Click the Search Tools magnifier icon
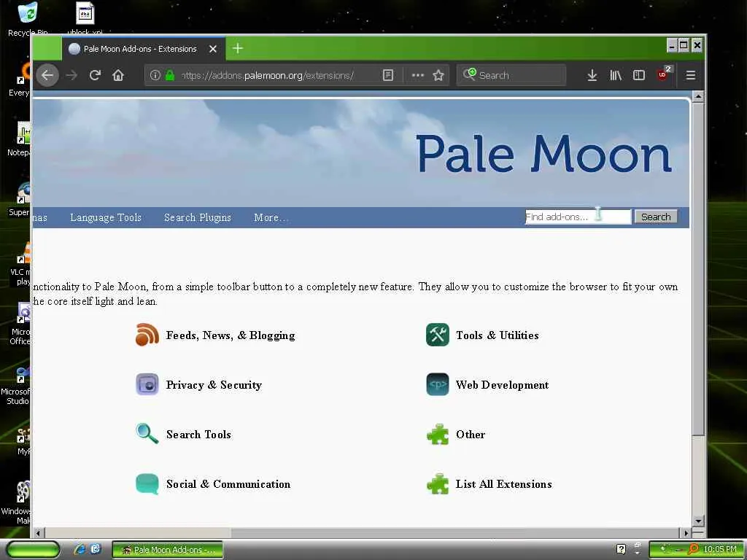 (147, 434)
